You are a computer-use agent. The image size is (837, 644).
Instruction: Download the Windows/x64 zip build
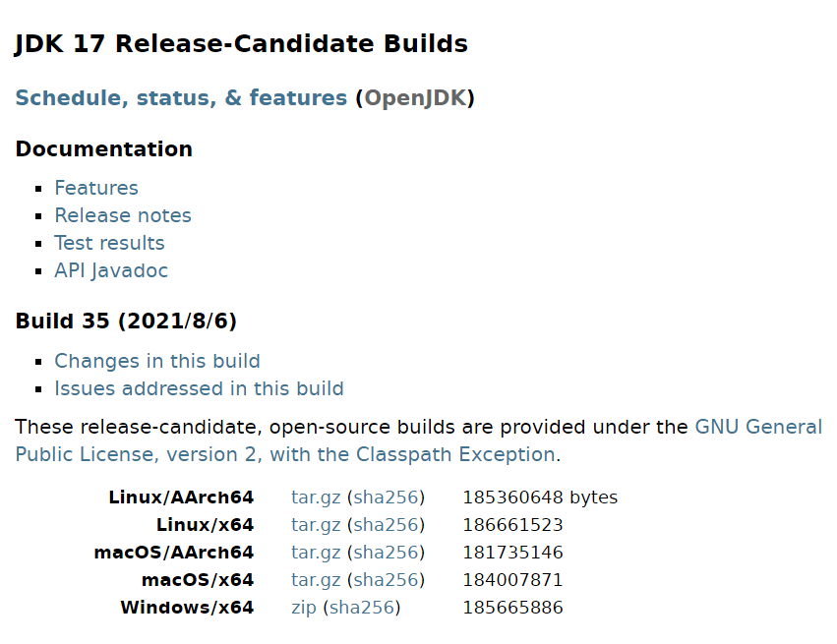click(x=303, y=608)
